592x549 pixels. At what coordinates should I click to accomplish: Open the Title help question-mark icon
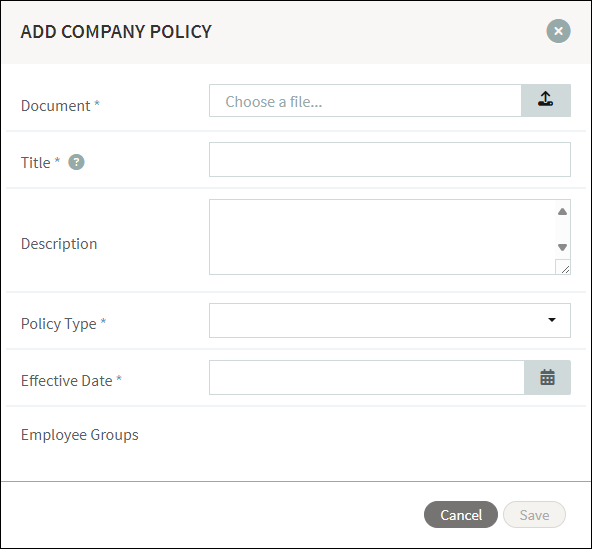[76, 162]
